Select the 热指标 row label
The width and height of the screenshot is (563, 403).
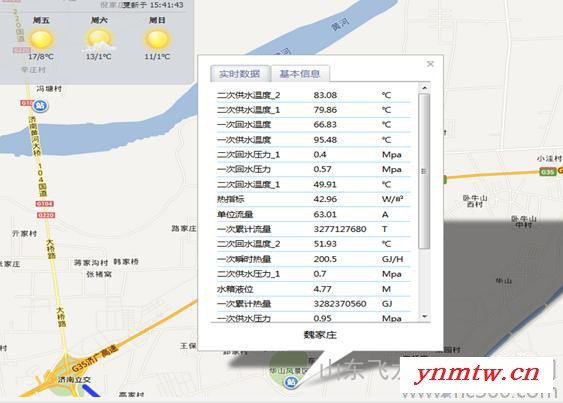[231, 199]
